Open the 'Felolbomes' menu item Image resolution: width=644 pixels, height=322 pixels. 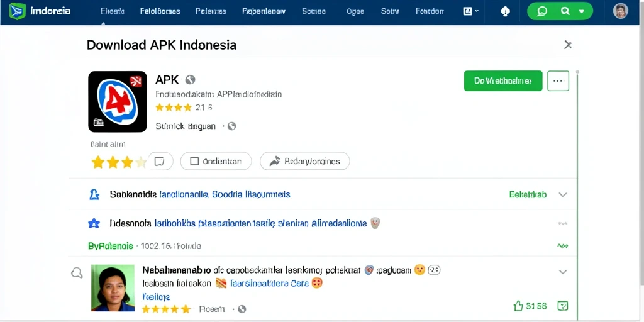point(160,11)
